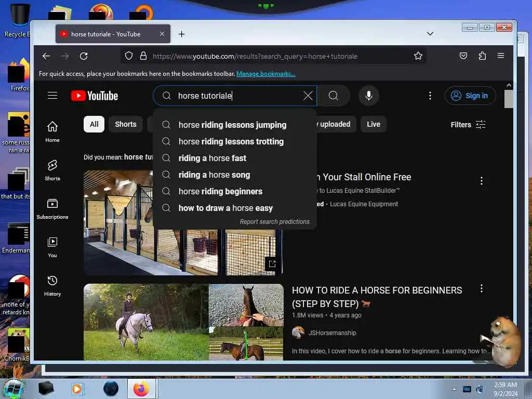Screen dimensions: 532x399
Task: Open Lucas Equine Equipment advertiser link
Action: click(364, 204)
